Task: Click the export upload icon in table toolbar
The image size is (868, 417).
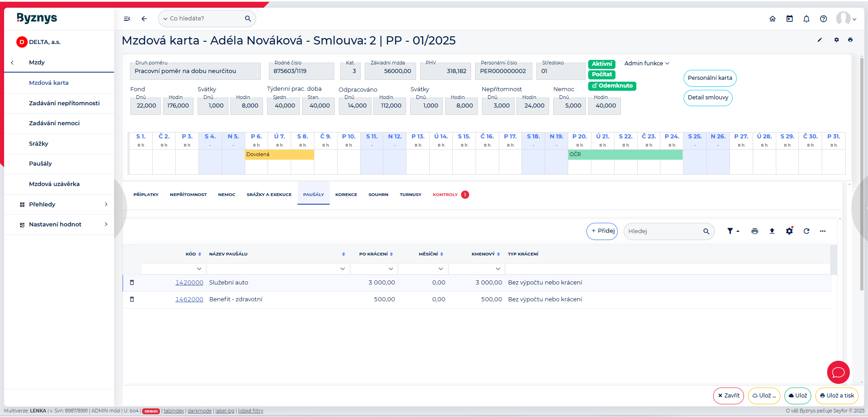Action: pos(772,231)
